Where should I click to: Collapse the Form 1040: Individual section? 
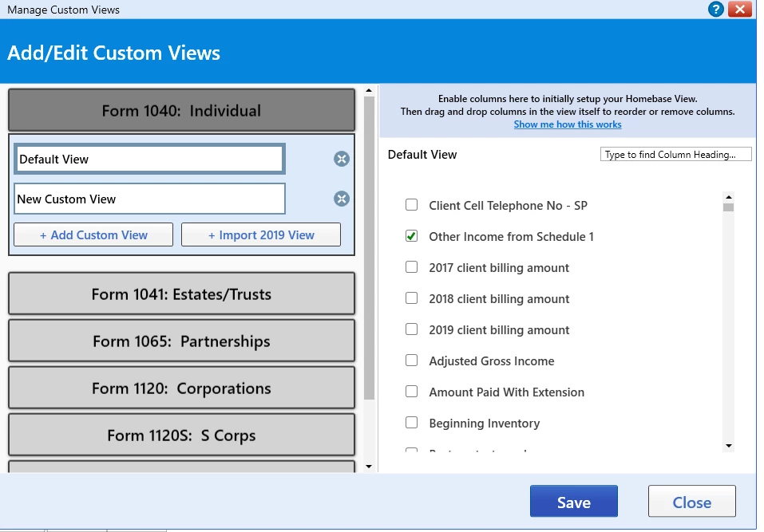(x=181, y=111)
